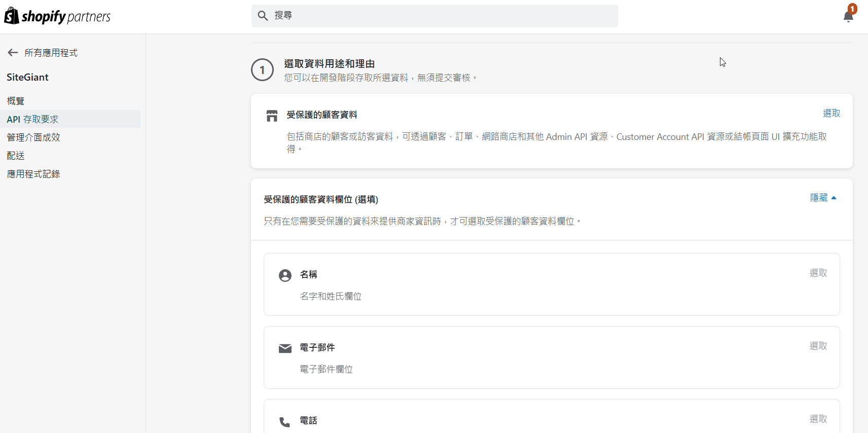Click 選取 for the 電子郵件 field
The width and height of the screenshot is (868, 433).
[x=818, y=346]
